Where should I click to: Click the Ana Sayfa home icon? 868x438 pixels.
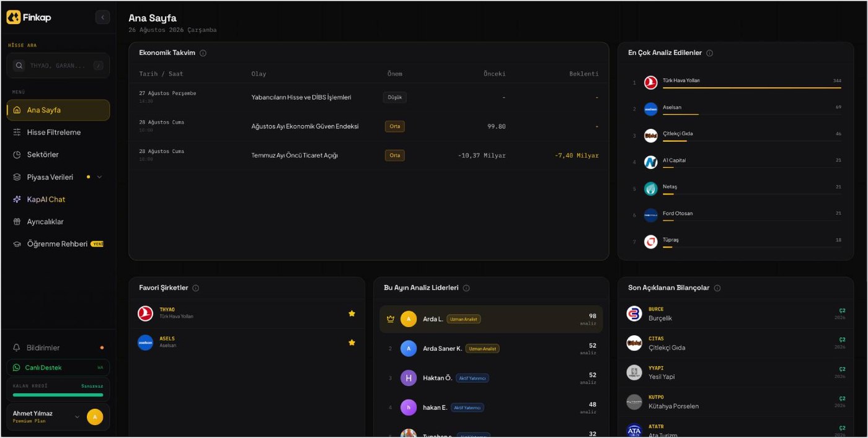pos(17,110)
